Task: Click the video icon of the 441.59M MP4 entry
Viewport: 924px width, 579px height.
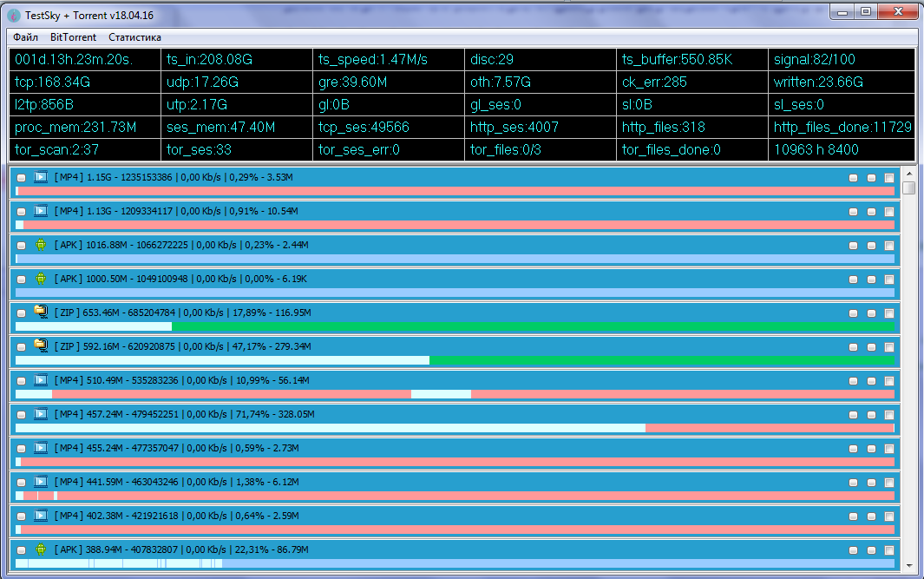Action: coord(41,482)
